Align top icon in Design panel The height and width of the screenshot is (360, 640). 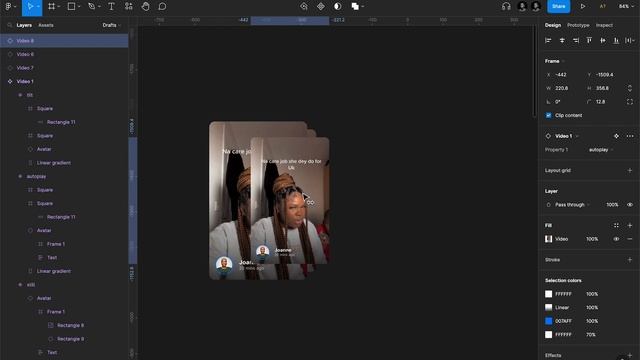click(589, 40)
